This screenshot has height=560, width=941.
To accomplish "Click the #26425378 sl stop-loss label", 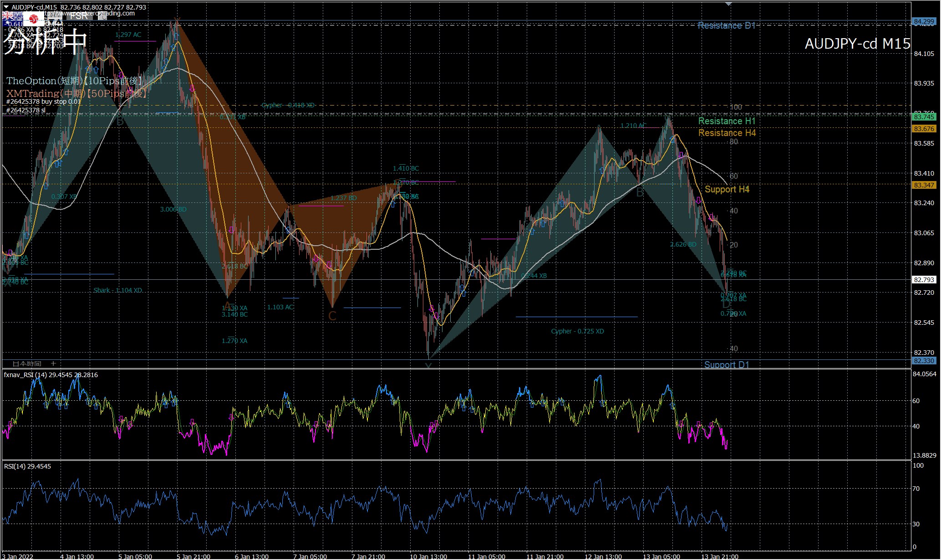I will coord(26,110).
